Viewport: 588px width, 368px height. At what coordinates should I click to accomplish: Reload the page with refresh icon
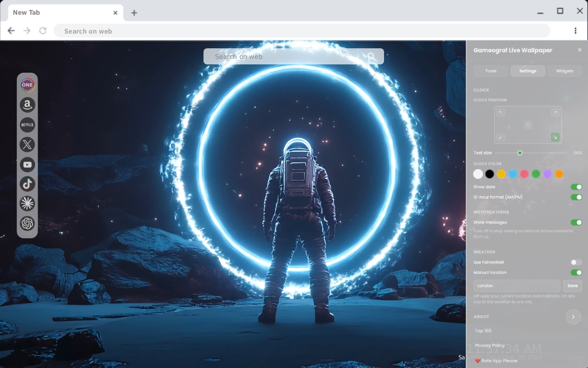(x=43, y=31)
